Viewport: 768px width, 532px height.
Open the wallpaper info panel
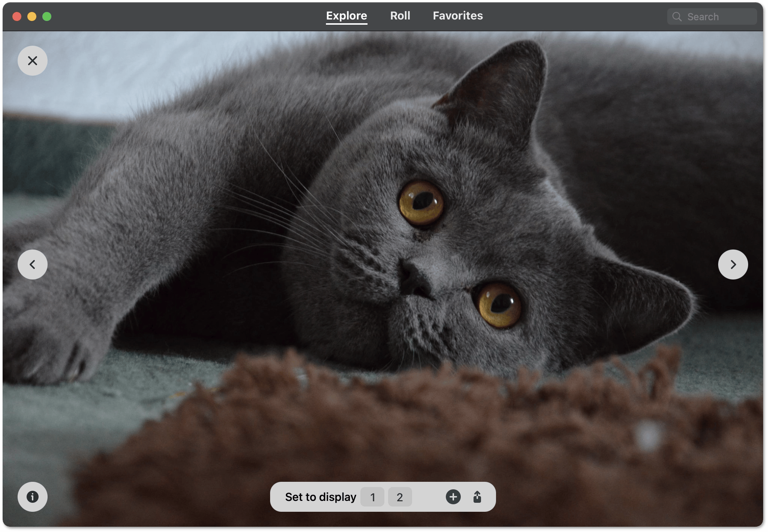click(x=33, y=497)
